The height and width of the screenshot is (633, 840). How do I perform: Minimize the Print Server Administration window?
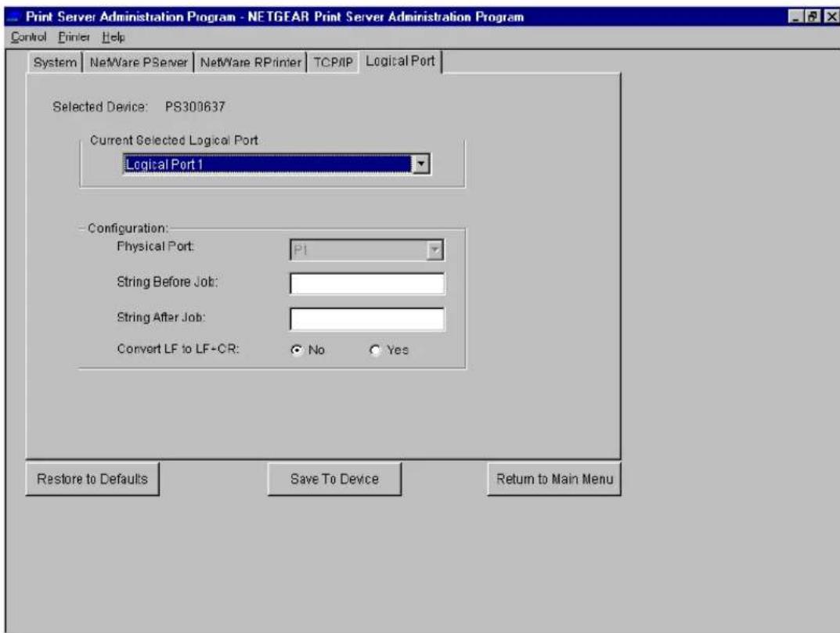(x=797, y=17)
